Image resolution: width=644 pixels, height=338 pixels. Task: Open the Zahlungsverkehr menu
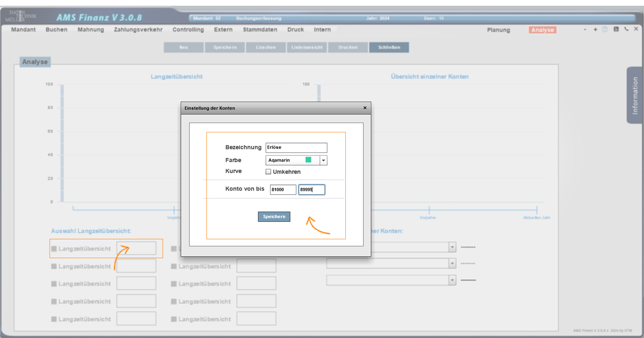click(138, 29)
